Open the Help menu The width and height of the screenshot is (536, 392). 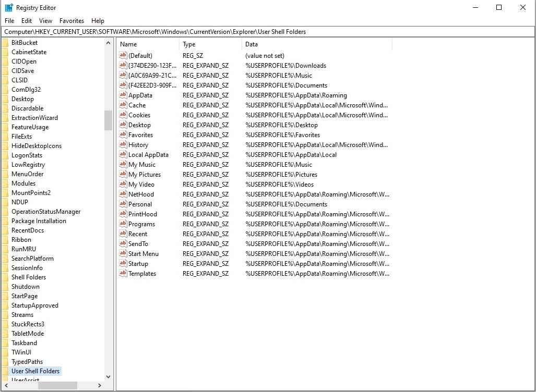(98, 21)
